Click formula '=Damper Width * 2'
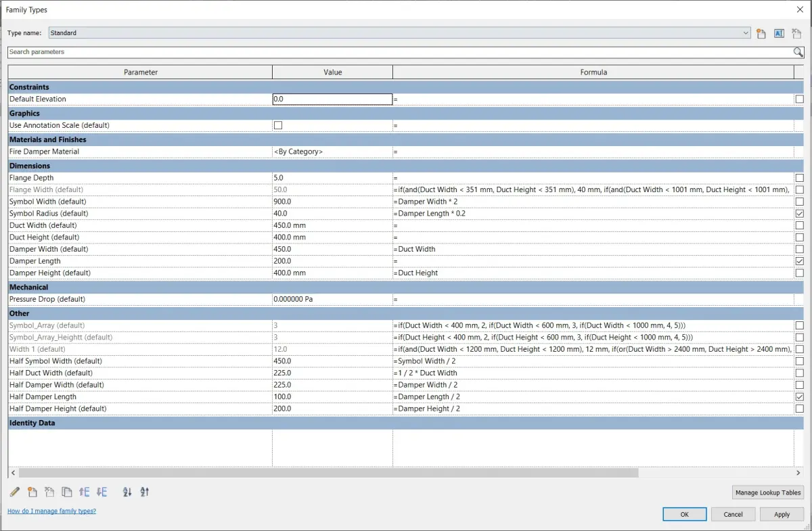 (x=426, y=202)
